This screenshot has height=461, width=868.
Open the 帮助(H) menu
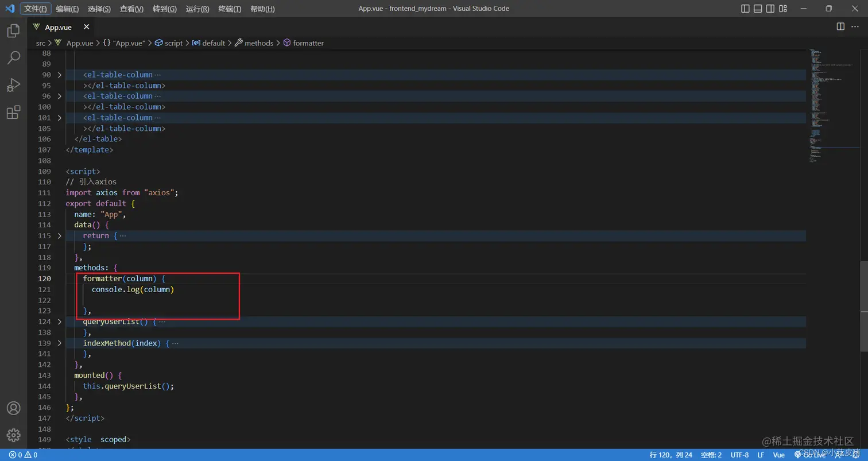click(x=262, y=9)
